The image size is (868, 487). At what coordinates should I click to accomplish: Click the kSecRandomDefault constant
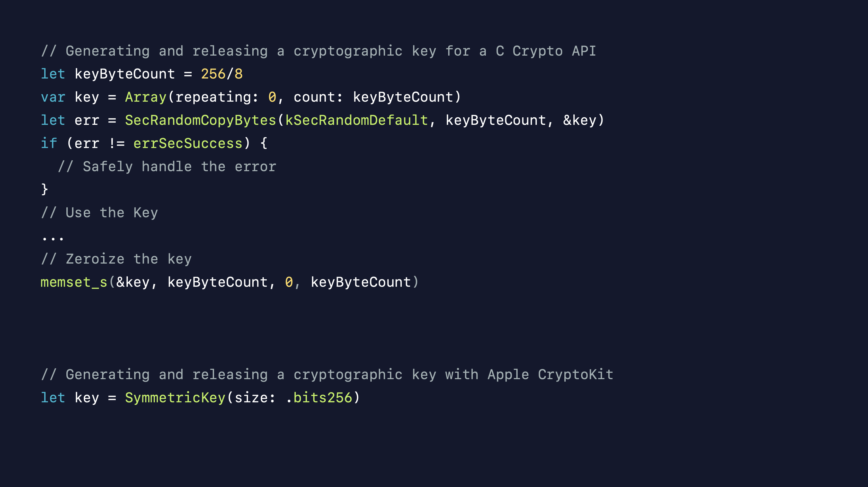(x=357, y=121)
